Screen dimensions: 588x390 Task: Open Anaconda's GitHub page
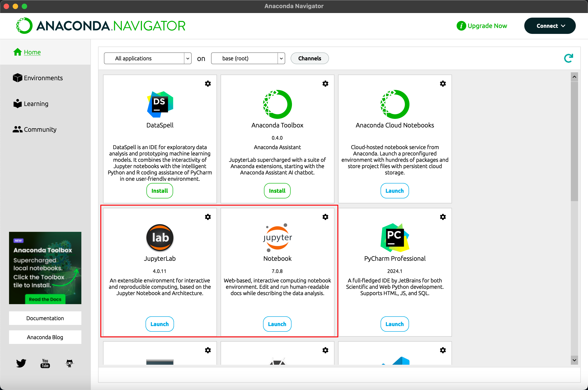pyautogui.click(x=69, y=363)
